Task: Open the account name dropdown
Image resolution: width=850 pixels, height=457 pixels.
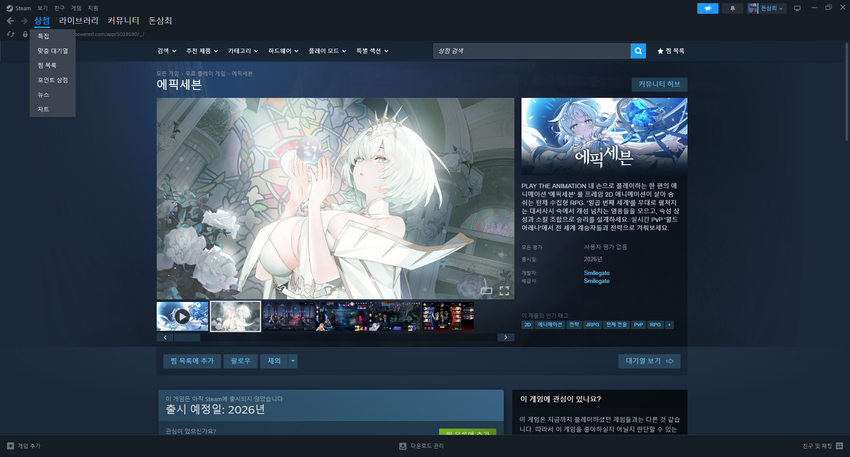Action: click(x=767, y=8)
